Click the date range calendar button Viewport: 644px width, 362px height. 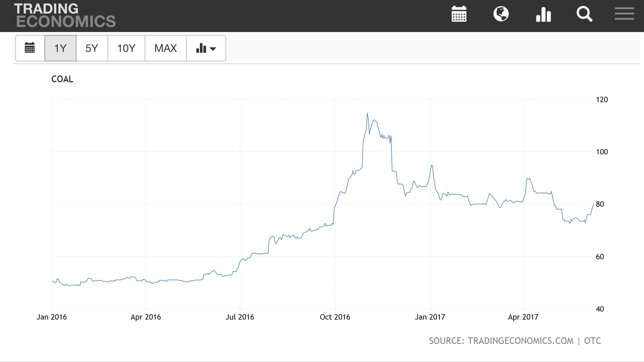coord(30,48)
